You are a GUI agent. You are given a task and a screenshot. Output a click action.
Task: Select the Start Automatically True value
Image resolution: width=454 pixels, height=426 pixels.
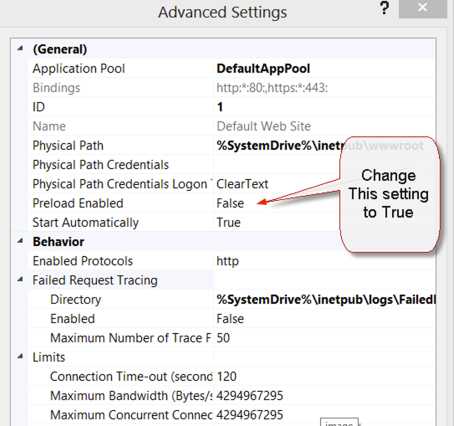point(228,222)
